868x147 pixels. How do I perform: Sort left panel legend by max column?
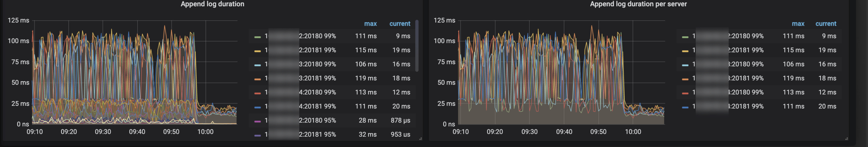(x=370, y=24)
